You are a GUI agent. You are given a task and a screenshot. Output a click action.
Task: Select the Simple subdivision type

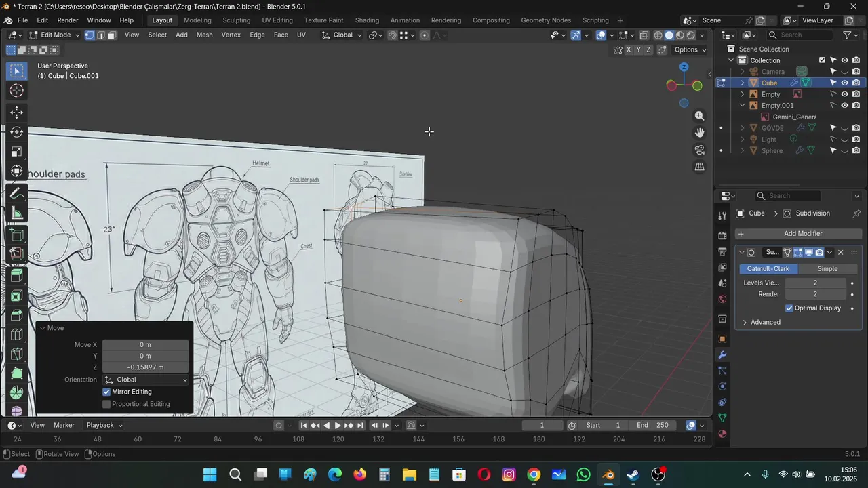[x=827, y=268]
